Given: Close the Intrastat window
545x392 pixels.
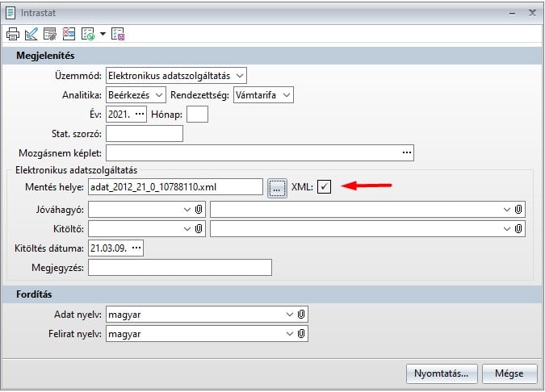Looking at the screenshot, I should coord(532,13).
